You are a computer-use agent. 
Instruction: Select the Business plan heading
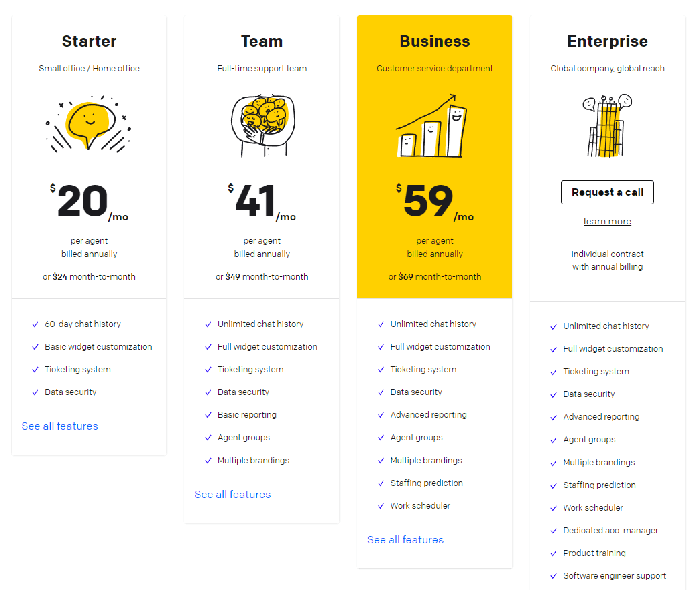pyautogui.click(x=435, y=41)
